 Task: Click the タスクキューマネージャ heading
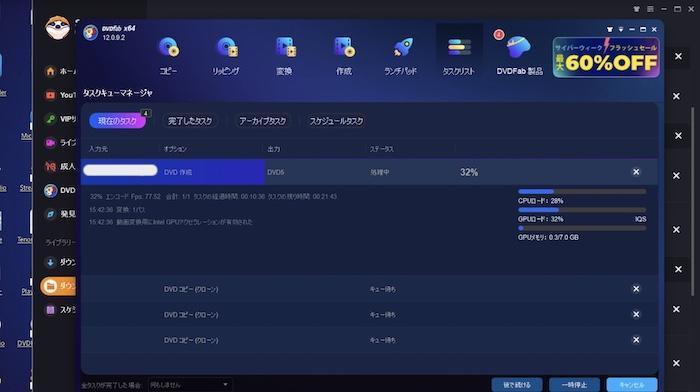[118, 93]
